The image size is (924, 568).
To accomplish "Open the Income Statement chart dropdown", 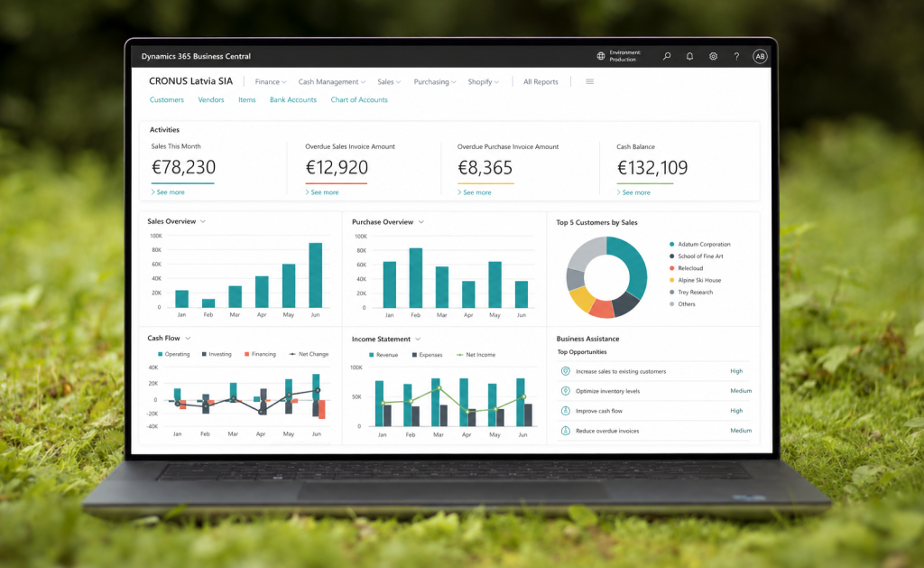I will pos(418,340).
